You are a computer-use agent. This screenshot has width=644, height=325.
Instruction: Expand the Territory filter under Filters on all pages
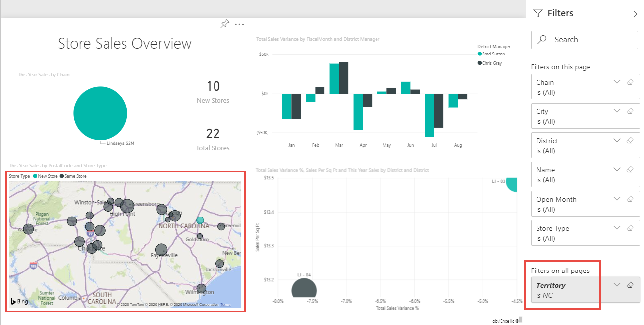pos(616,285)
